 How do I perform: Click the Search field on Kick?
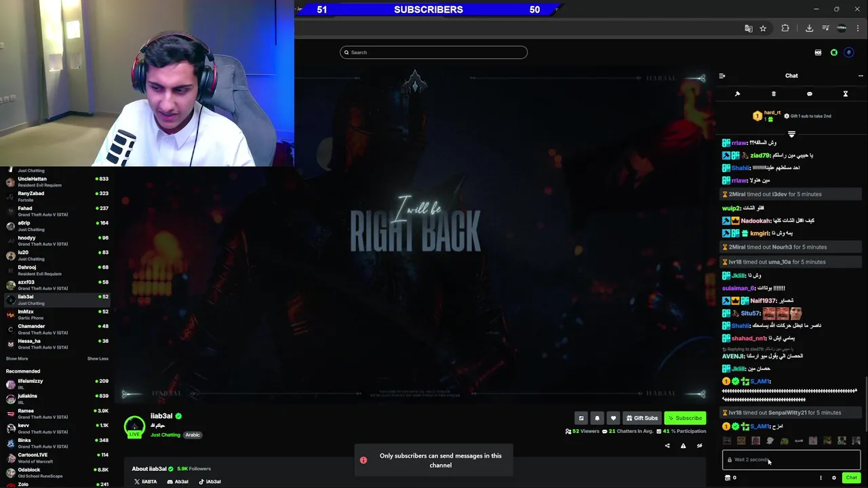pos(433,52)
